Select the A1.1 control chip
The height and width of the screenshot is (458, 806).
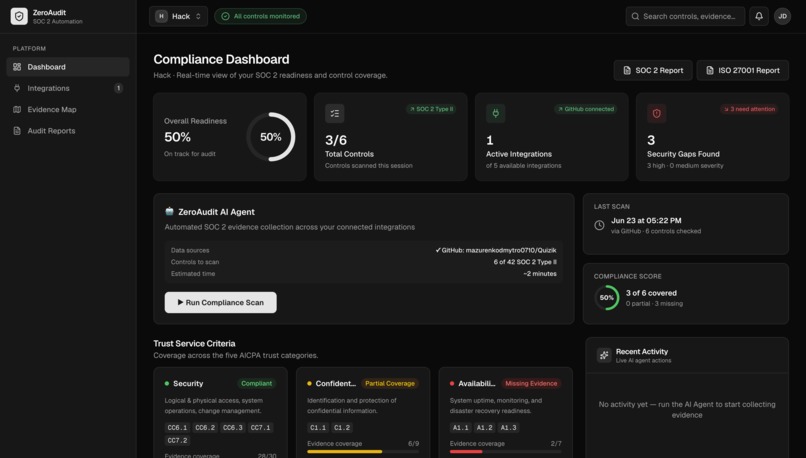click(x=460, y=428)
